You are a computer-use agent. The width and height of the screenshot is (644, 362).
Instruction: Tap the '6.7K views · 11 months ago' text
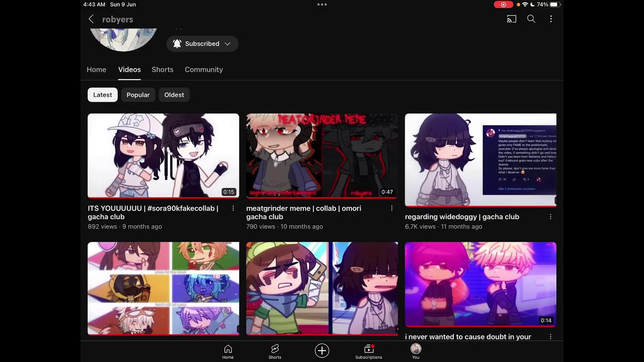tap(443, 227)
